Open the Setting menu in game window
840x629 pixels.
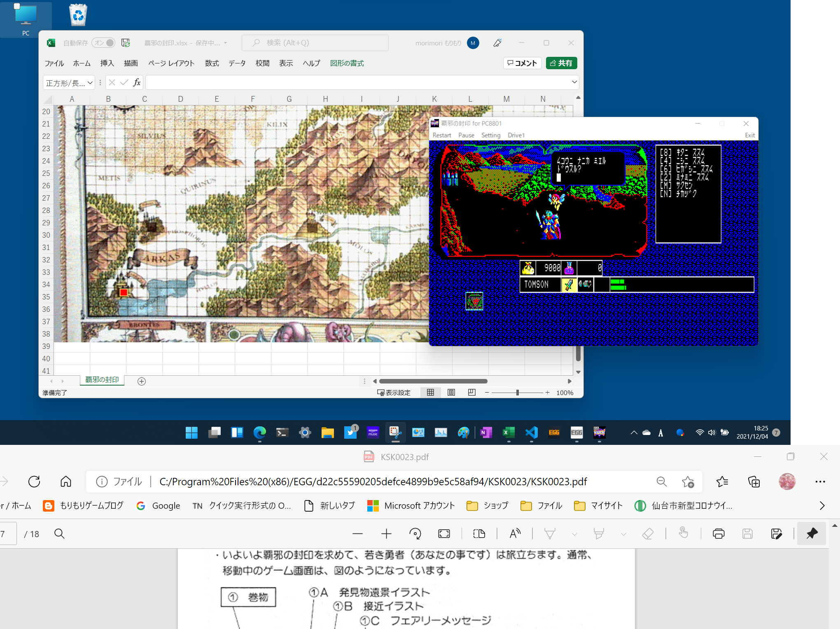[x=490, y=135]
